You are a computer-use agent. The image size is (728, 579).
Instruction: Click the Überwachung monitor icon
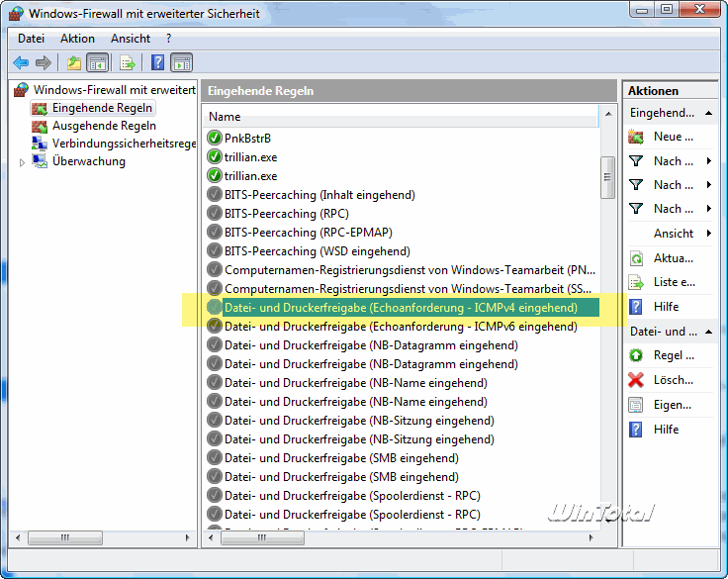40,161
